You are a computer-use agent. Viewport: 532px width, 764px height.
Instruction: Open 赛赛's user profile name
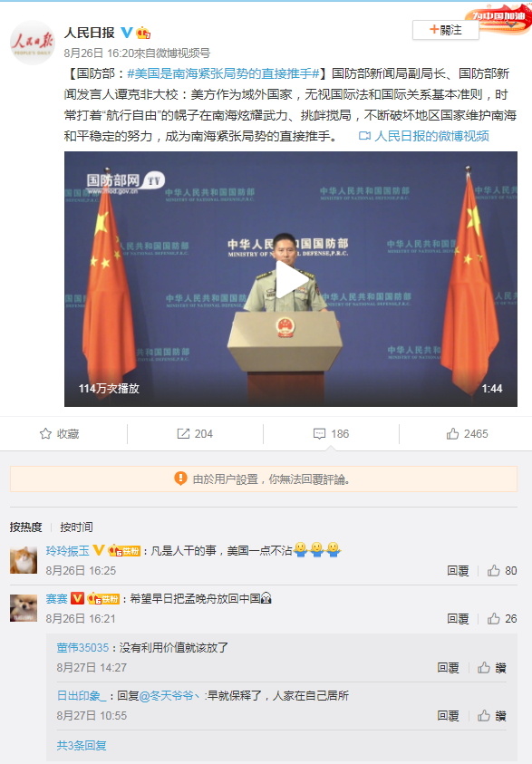click(x=56, y=598)
